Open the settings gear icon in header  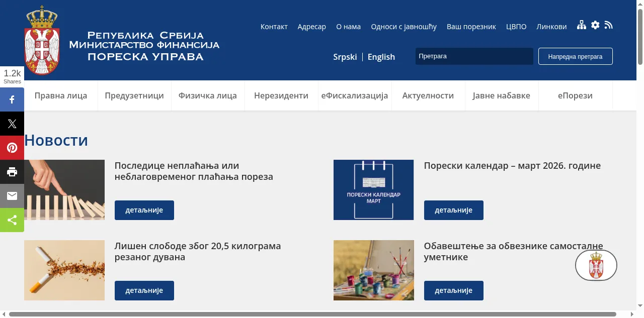(x=595, y=25)
